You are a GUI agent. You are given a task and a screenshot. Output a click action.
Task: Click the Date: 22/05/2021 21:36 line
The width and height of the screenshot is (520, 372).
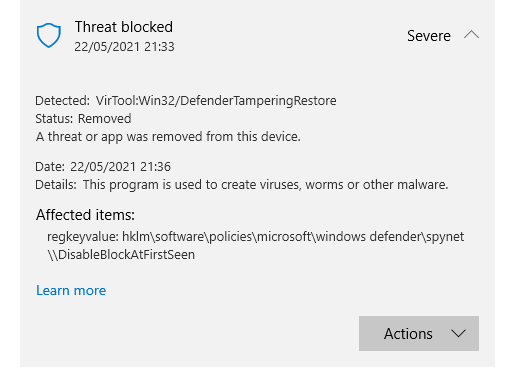[x=103, y=167]
